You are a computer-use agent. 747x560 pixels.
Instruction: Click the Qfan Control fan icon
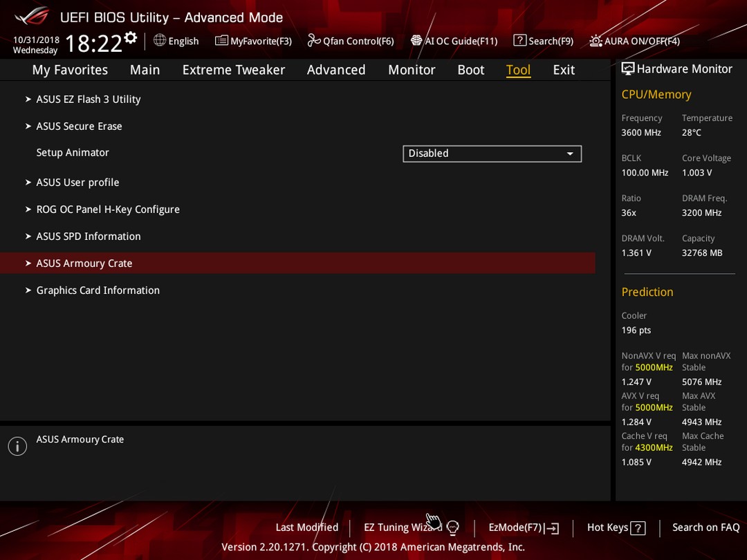click(x=313, y=41)
